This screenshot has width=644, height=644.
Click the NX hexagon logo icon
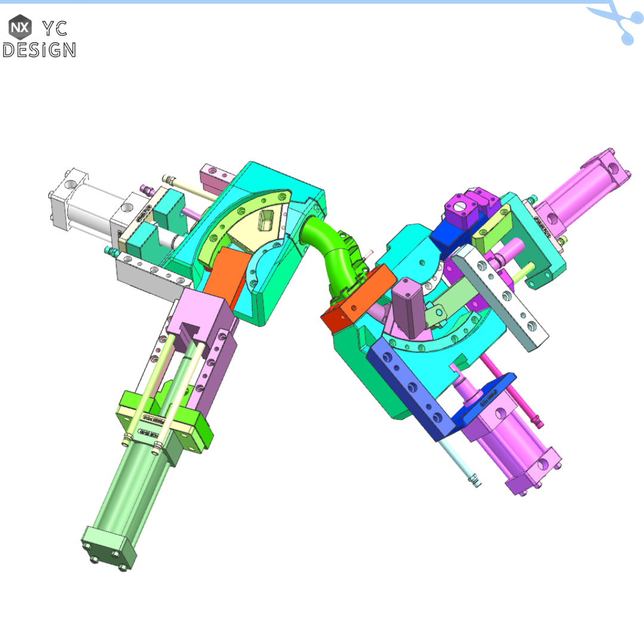(x=20, y=26)
